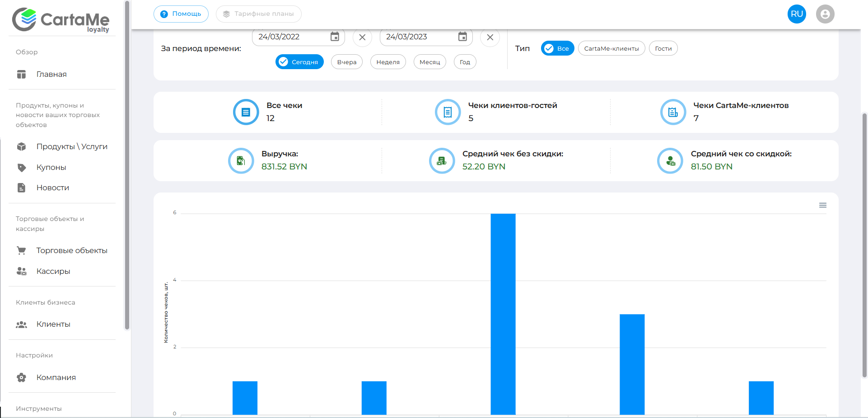Open the chart hamburger menu
The width and height of the screenshot is (868, 418).
coord(823,205)
